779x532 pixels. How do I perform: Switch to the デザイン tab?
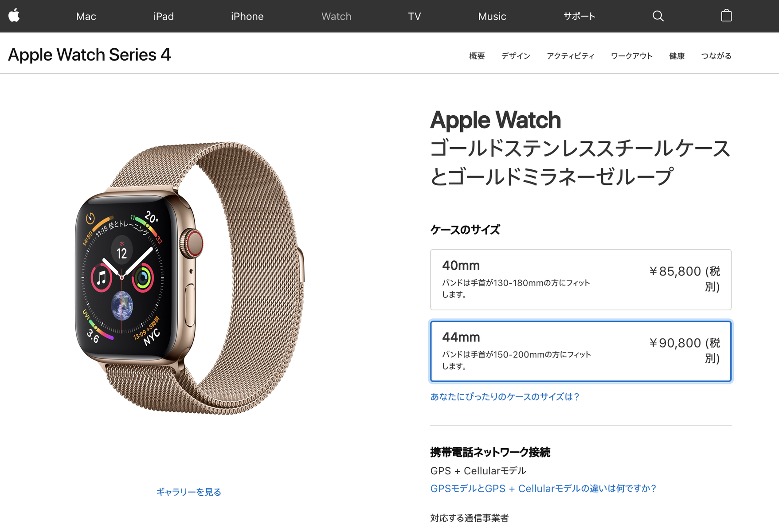[516, 56]
